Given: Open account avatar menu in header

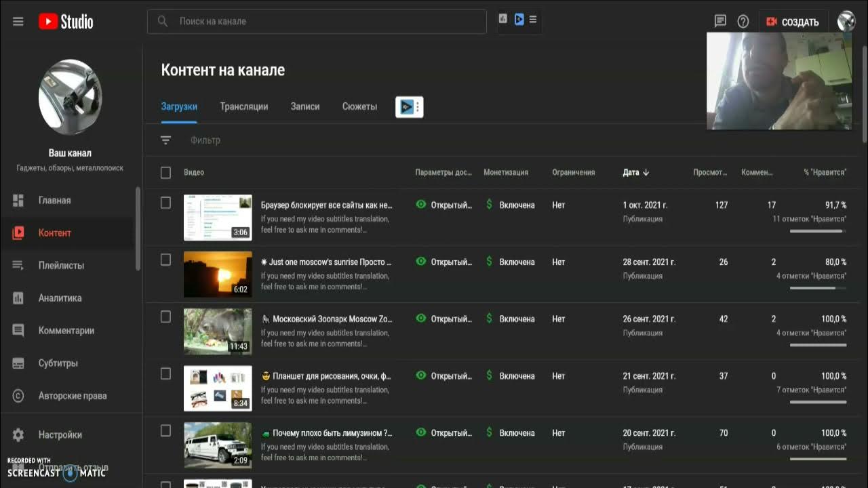Looking at the screenshot, I should [x=846, y=21].
